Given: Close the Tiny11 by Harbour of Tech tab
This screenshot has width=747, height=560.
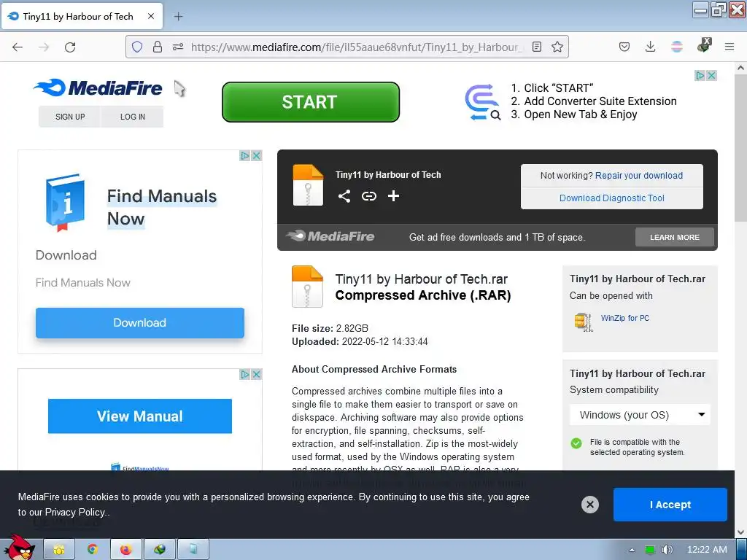Looking at the screenshot, I should click(x=151, y=16).
